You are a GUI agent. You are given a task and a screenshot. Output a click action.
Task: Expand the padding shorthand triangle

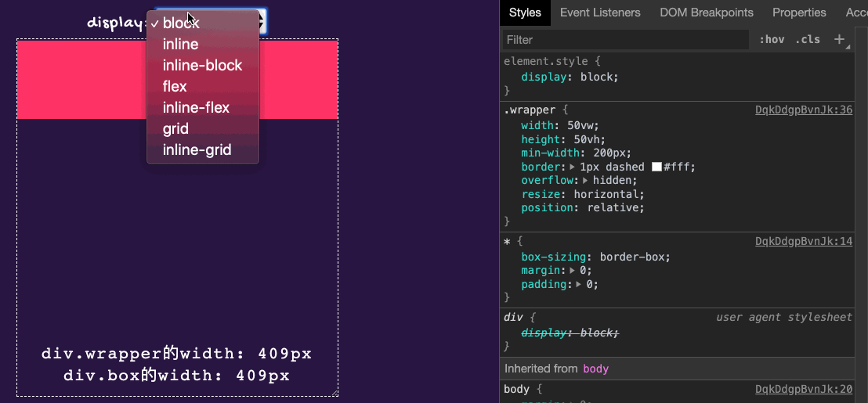point(579,285)
